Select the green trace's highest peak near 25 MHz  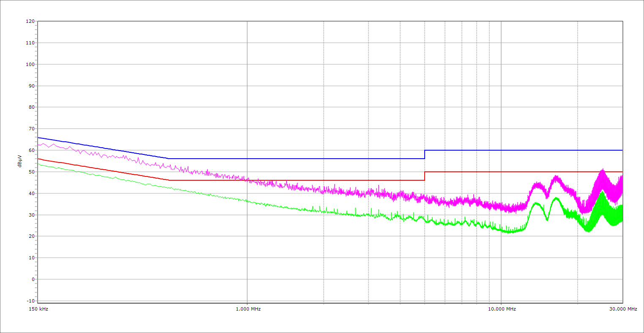[x=602, y=192]
